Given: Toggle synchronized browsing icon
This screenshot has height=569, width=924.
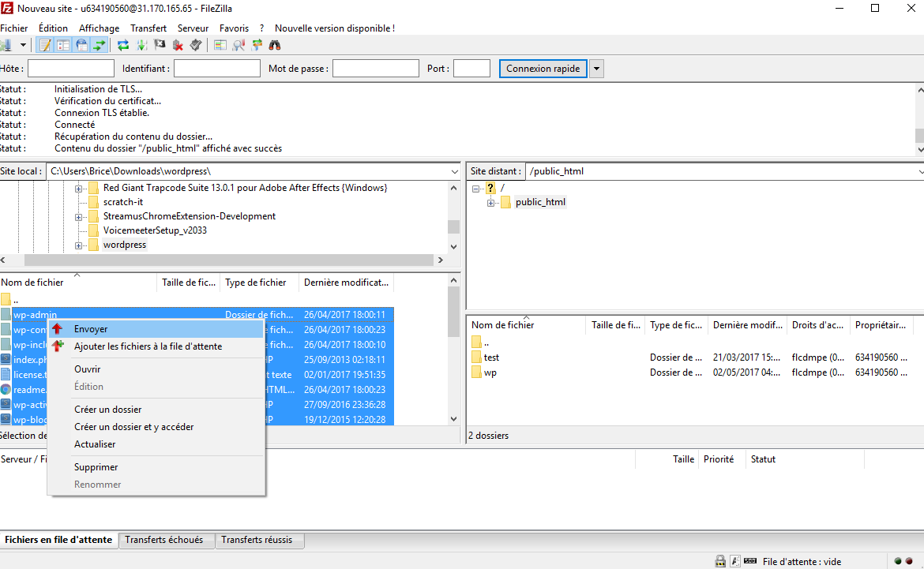Looking at the screenshot, I should click(257, 45).
